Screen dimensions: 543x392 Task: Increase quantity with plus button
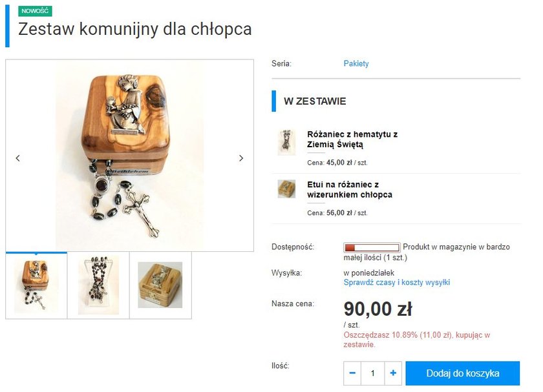click(x=393, y=373)
